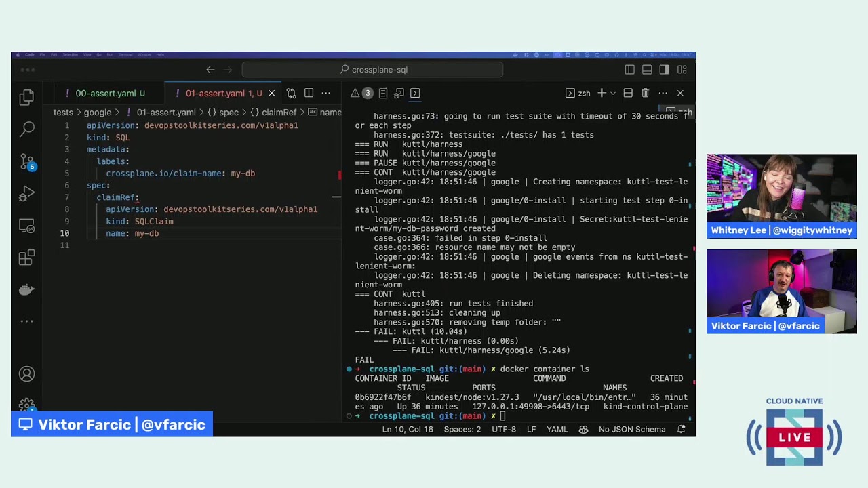Close the 01-assert.yaml tab
868x488 pixels.
pyautogui.click(x=271, y=94)
